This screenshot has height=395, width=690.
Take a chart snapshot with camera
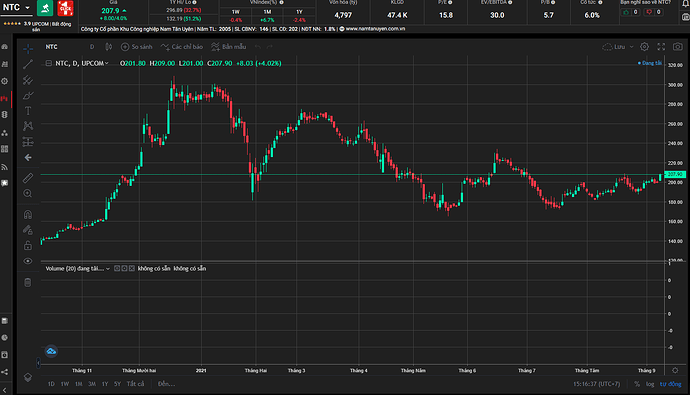pyautogui.click(x=678, y=47)
